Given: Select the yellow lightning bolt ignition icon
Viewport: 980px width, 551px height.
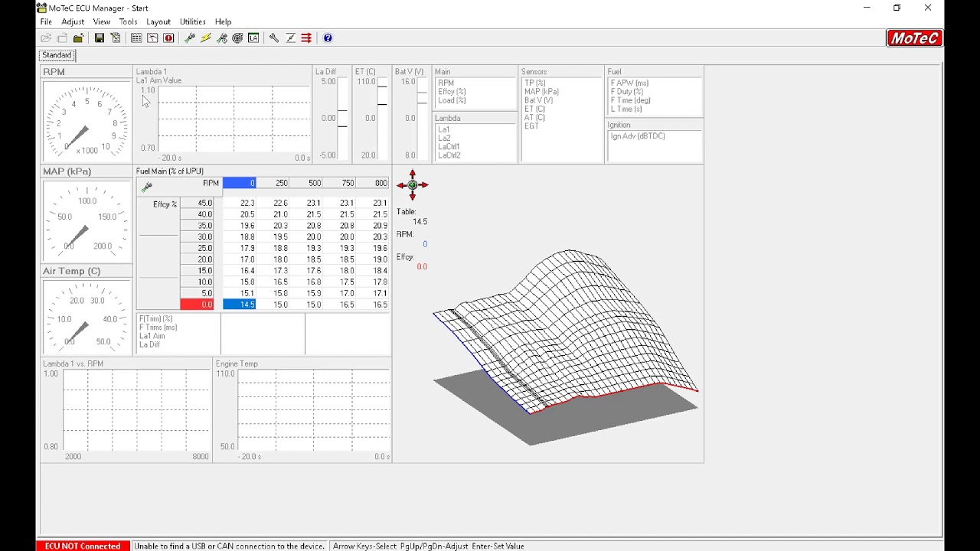Looking at the screenshot, I should 206,37.
